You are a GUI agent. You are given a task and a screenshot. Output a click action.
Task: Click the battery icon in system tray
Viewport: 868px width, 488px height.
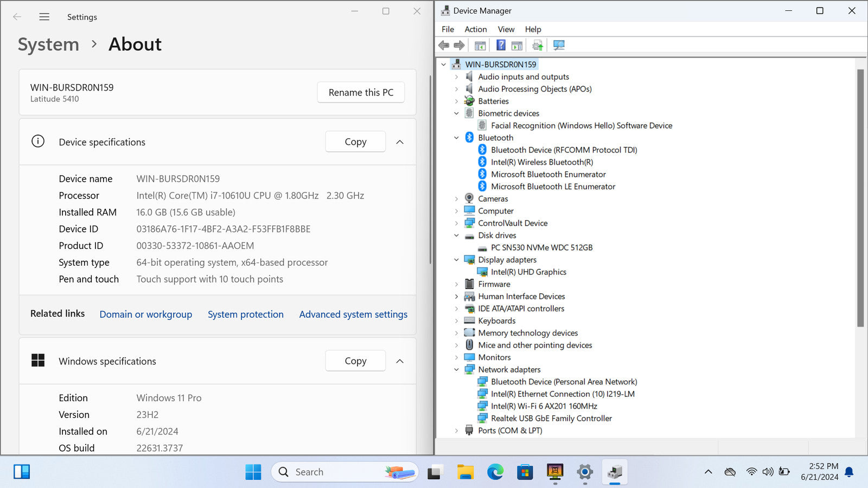click(x=784, y=472)
